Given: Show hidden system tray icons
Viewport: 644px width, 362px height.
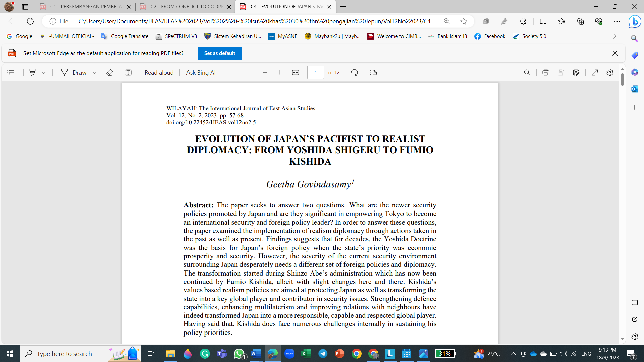Looking at the screenshot, I should pos(513,354).
